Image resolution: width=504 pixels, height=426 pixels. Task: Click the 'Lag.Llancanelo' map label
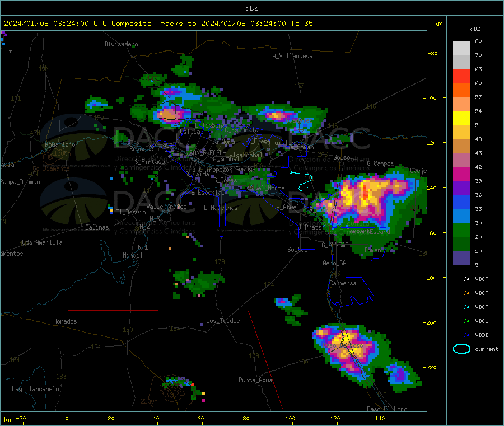[x=35, y=389]
